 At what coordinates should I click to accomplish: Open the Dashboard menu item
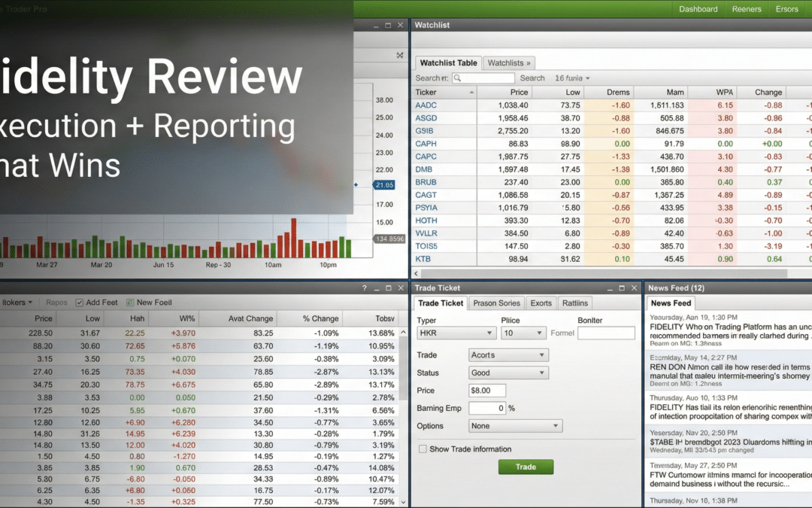(698, 9)
